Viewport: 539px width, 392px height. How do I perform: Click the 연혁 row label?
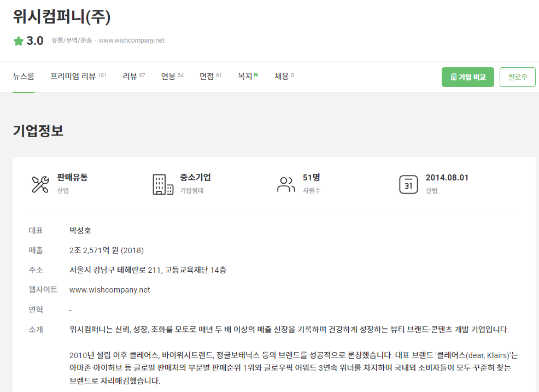pos(36,309)
